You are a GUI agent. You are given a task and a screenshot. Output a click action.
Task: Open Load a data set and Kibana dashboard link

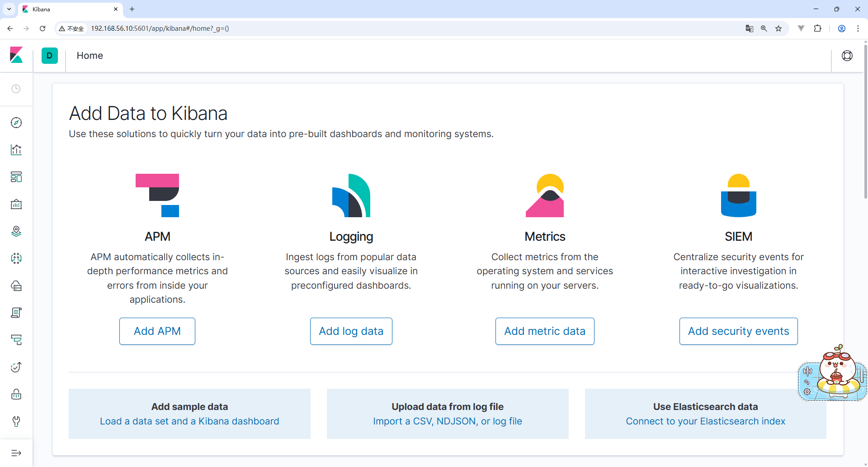pyautogui.click(x=189, y=421)
